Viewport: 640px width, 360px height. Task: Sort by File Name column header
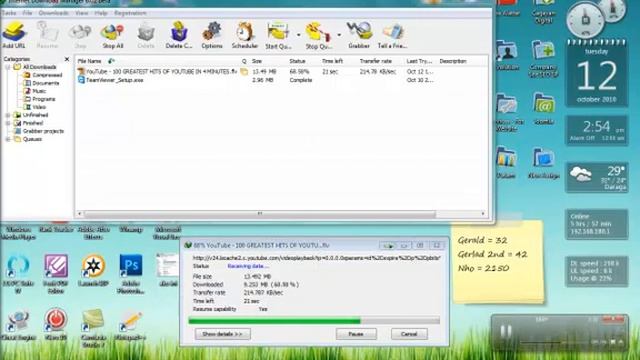pos(89,61)
